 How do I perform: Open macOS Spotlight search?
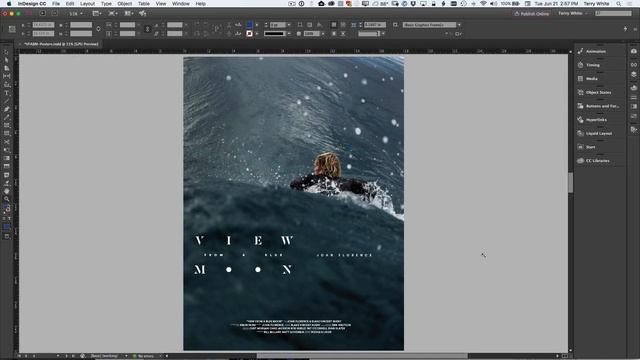(619, 4)
